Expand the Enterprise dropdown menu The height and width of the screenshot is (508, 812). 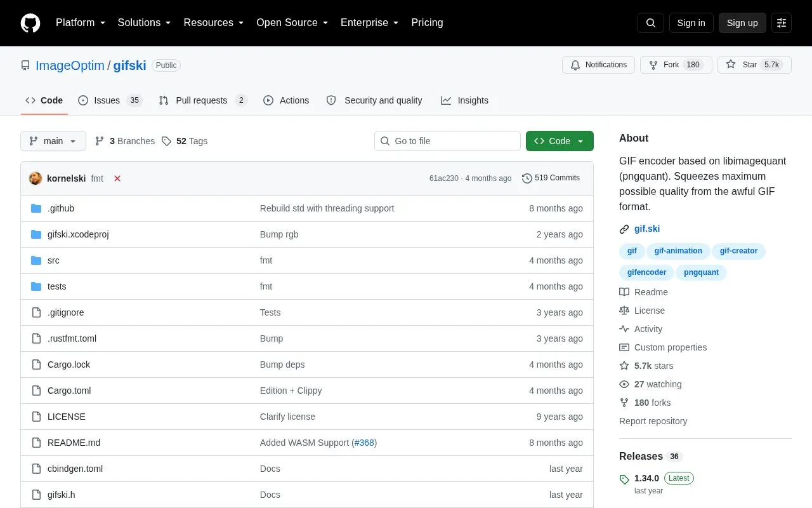[369, 23]
